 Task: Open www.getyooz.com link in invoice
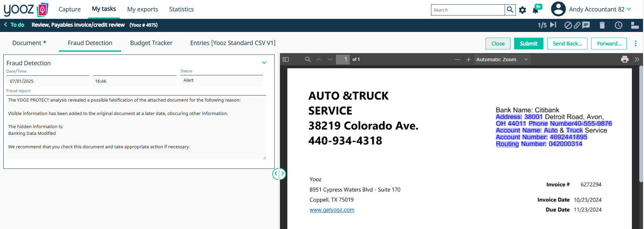coord(332,210)
